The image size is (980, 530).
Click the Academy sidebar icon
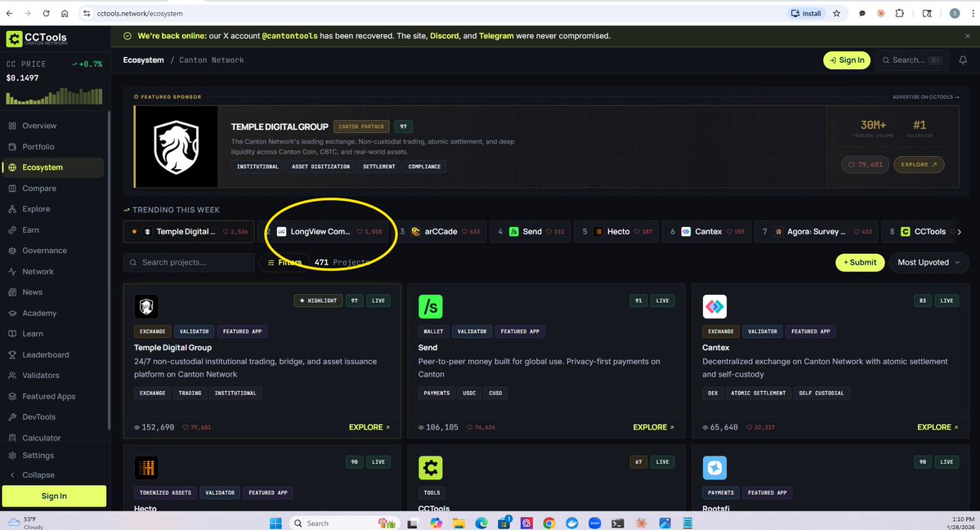click(12, 313)
